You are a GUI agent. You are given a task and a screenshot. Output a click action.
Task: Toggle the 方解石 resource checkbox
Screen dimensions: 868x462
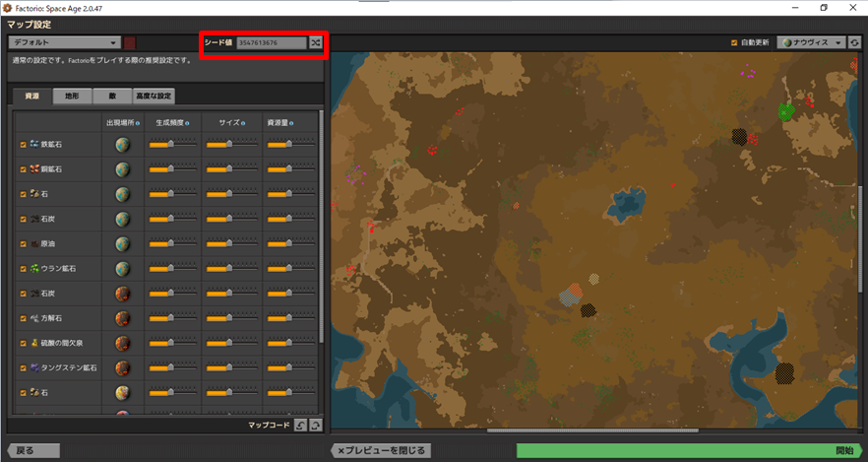(24, 318)
